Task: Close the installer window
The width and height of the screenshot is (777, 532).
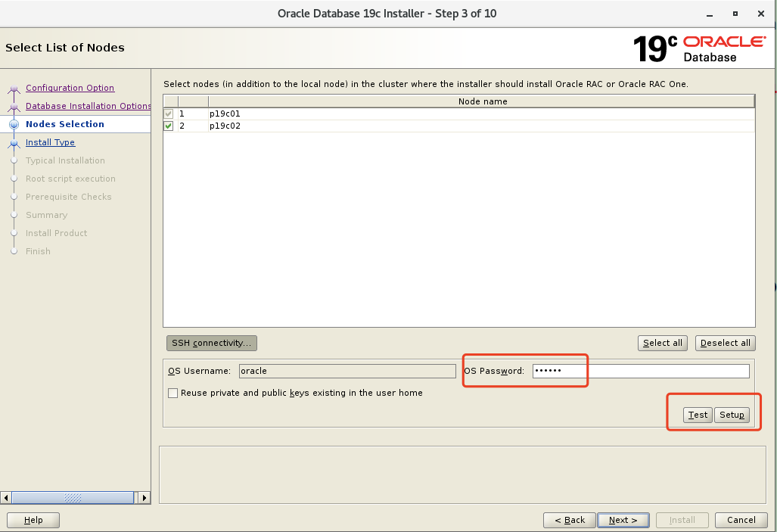Action: click(761, 14)
